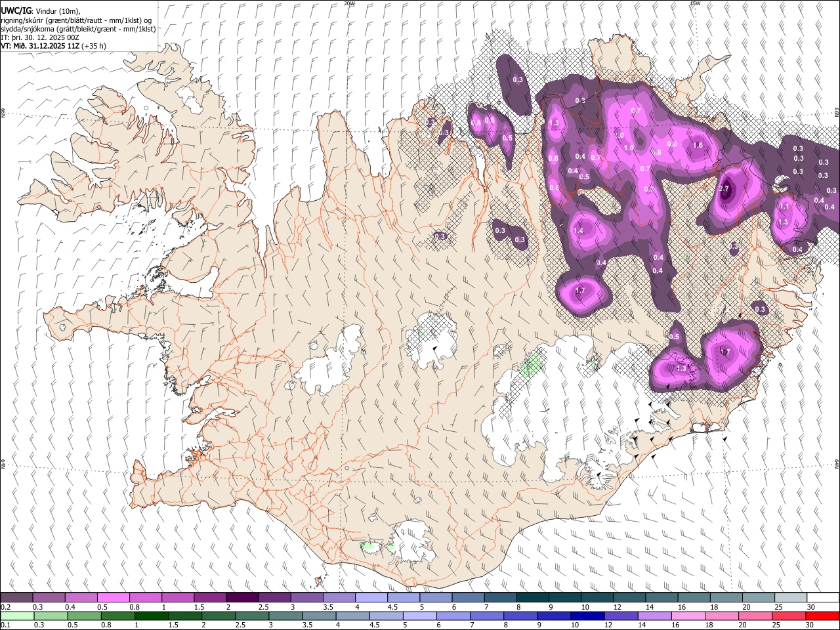Viewport: 840px width, 630px height.
Task: Click the '1.1' precipitation value on map
Action: 784,207
